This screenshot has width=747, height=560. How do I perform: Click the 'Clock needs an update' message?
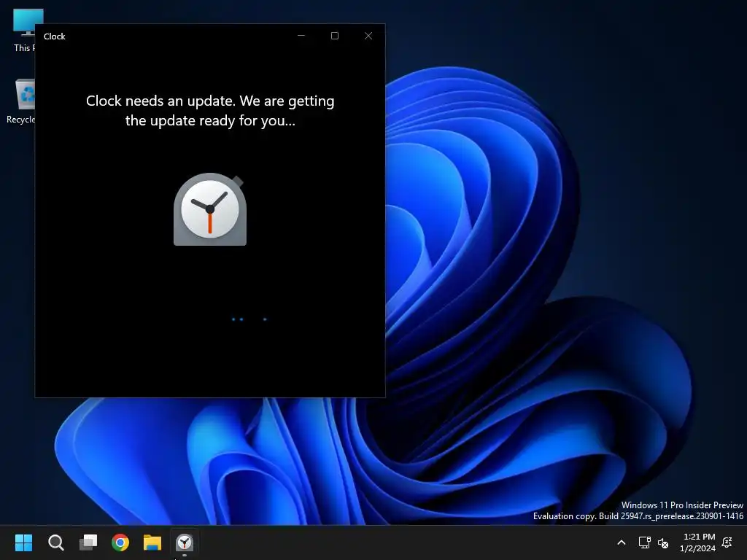(210, 111)
